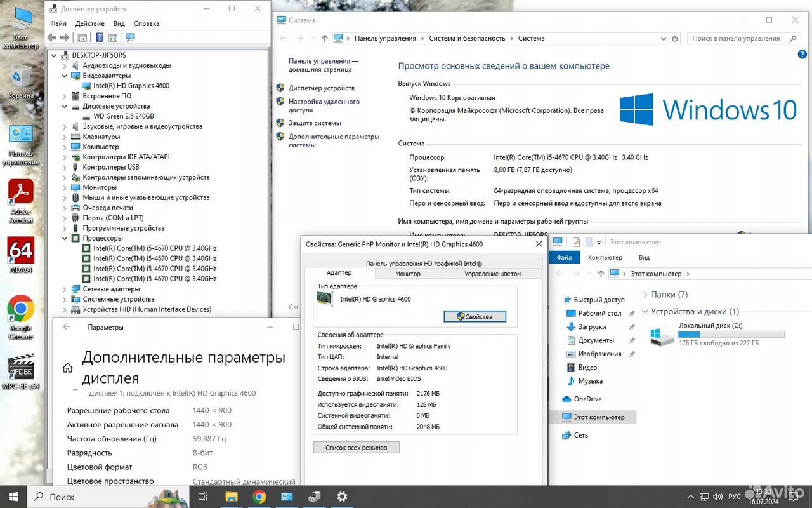The image size is (812, 508).
Task: Expand the Мониторы node
Action: (x=65, y=187)
